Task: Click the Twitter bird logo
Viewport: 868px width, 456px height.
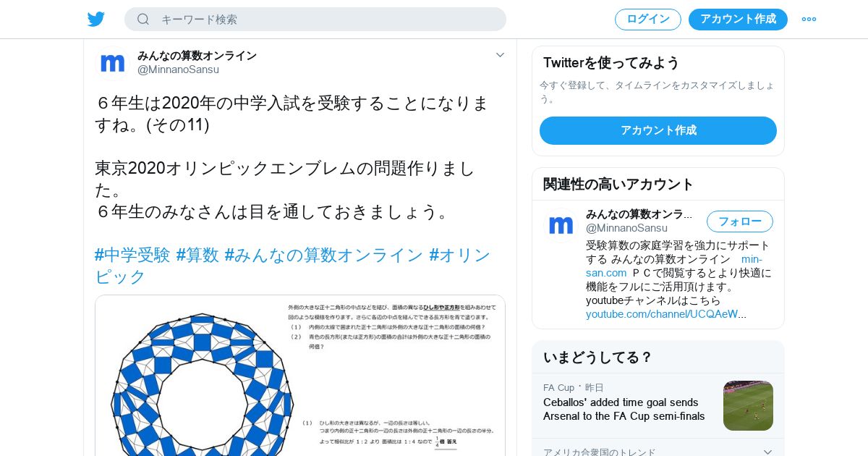Action: pyautogui.click(x=96, y=20)
